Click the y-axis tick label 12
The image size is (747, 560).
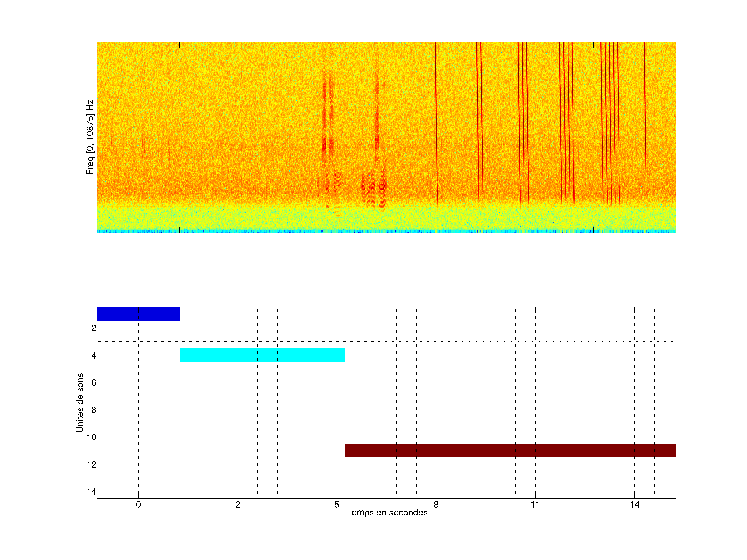[91, 465]
